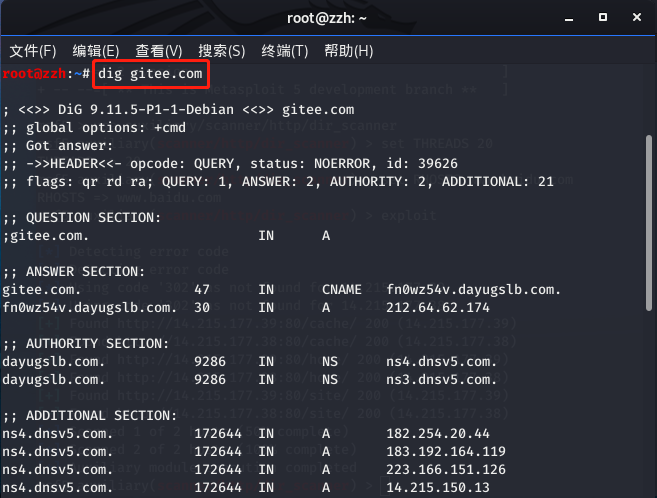Image resolution: width=657 pixels, height=498 pixels.
Task: Click the window title 'root@zzh: ~'
Action: click(x=327, y=18)
